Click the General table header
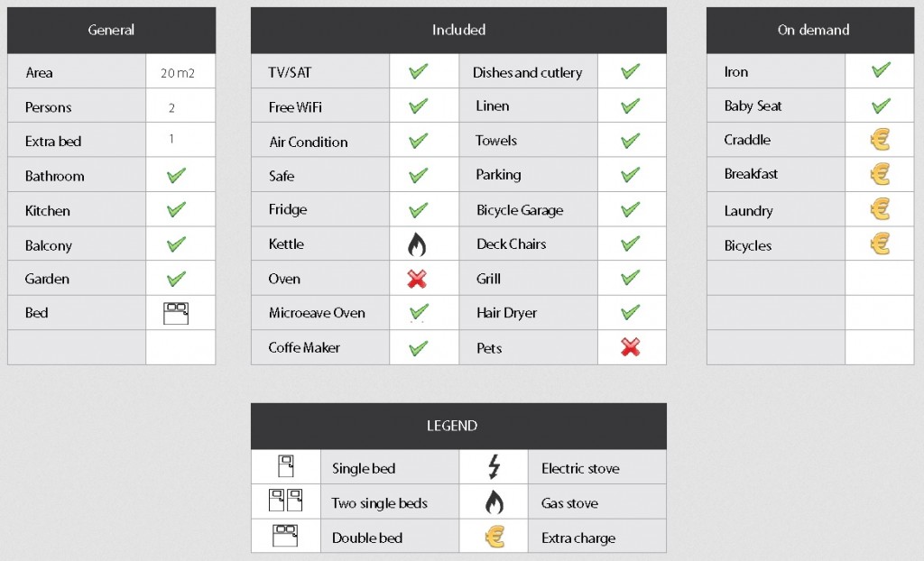The image size is (924, 561). [x=111, y=30]
